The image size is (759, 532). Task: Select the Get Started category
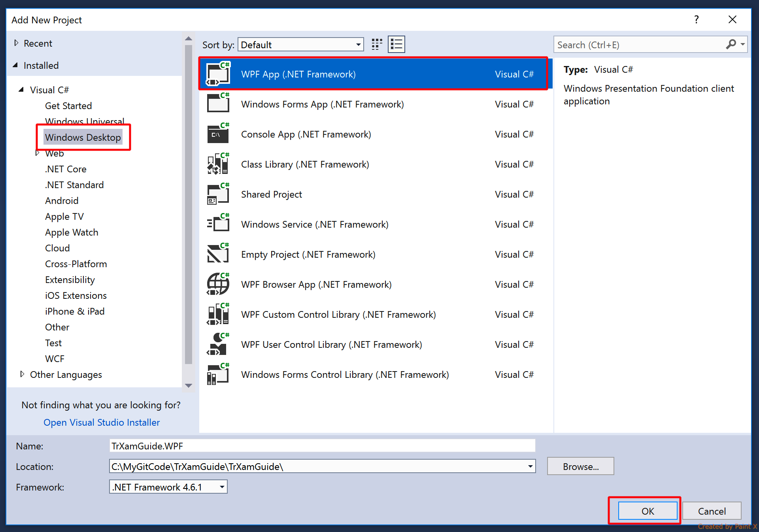click(x=68, y=106)
